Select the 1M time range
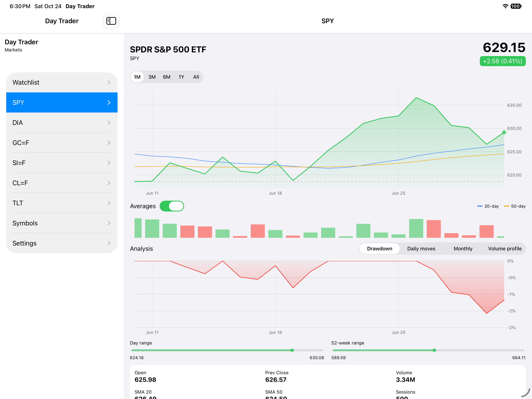532x399 pixels. (x=137, y=77)
